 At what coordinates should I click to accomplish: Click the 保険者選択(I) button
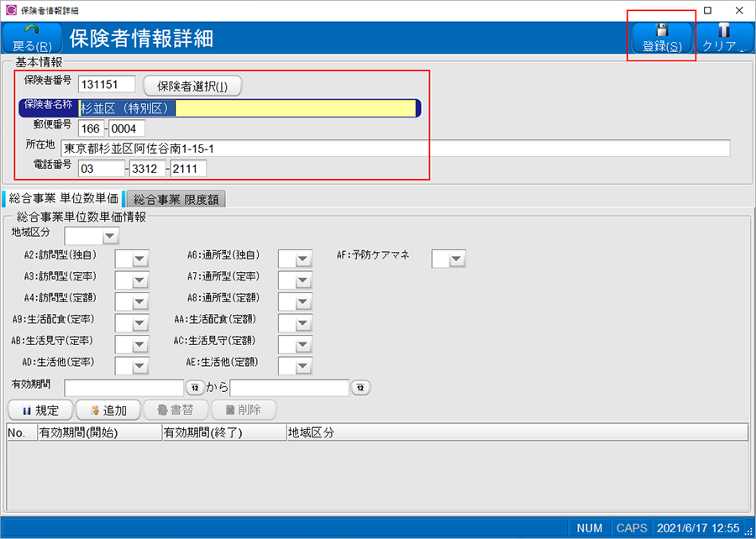tap(192, 86)
